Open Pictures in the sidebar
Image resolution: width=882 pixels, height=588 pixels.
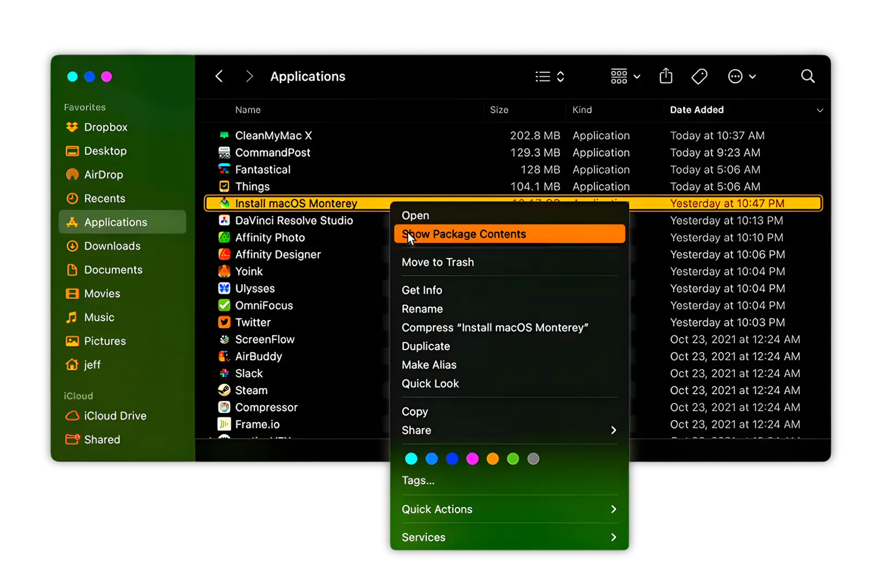coord(122,341)
